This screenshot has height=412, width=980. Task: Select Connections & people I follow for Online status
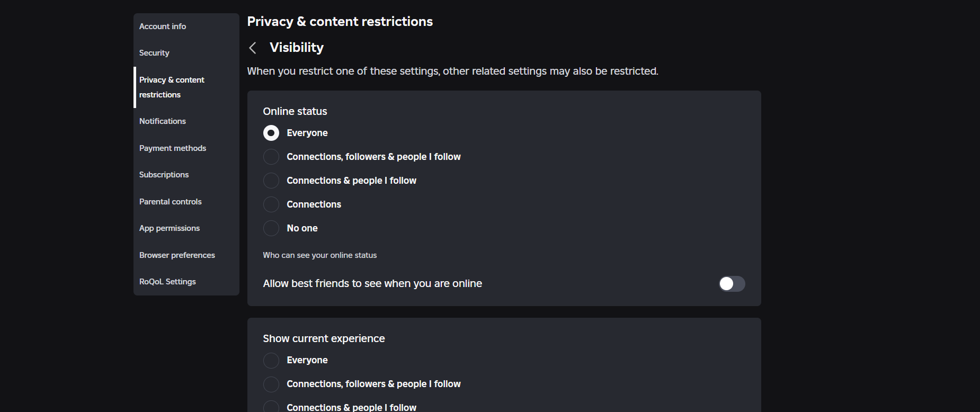(271, 181)
